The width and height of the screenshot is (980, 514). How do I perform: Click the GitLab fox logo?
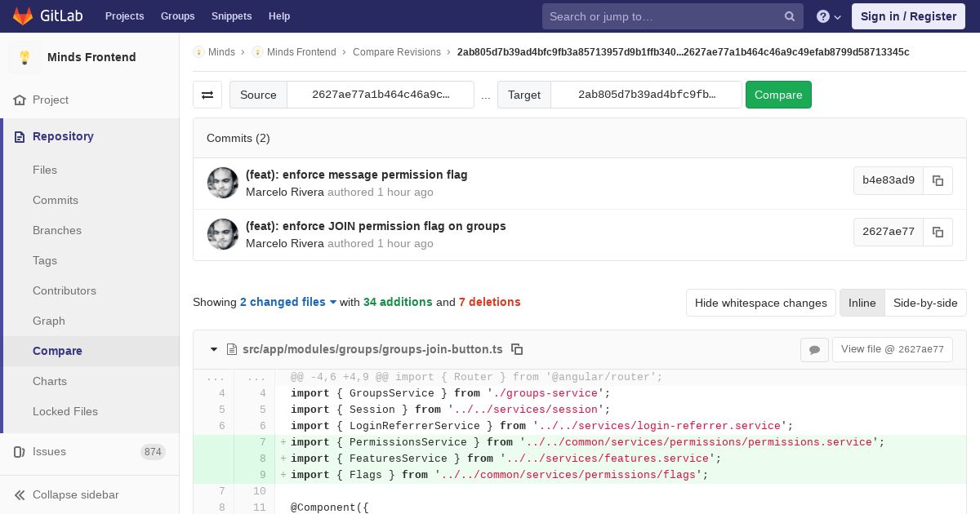[x=23, y=16]
